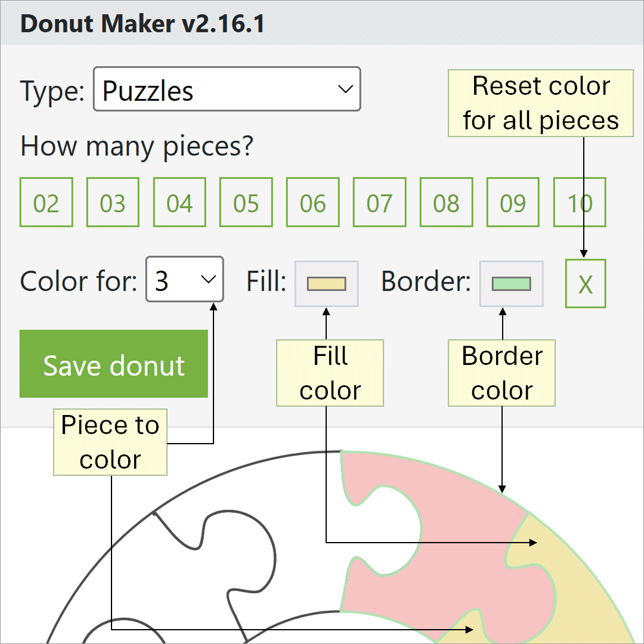
Task: Open the Type dropdown showing Puzzles
Action: [227, 89]
